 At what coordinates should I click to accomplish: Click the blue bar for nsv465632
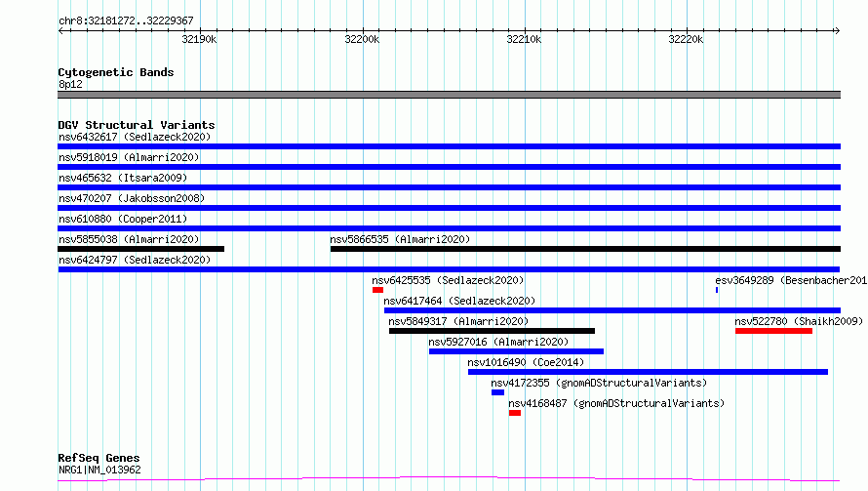click(x=449, y=187)
